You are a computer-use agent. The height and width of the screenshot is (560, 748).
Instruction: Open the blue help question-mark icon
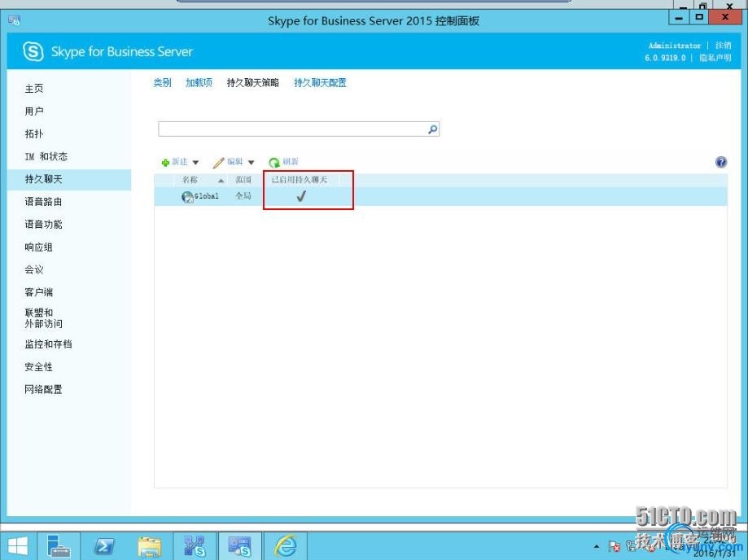[x=721, y=162]
